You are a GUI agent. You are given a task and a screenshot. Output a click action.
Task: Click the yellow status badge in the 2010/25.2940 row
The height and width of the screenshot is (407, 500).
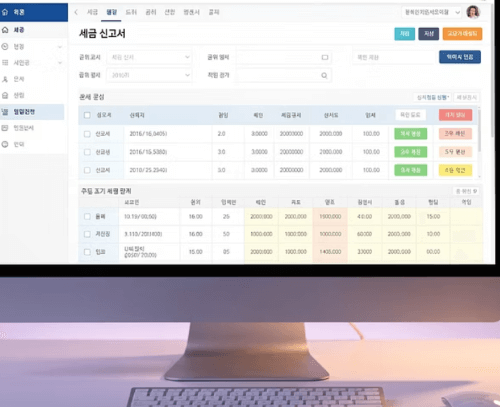[x=455, y=170]
